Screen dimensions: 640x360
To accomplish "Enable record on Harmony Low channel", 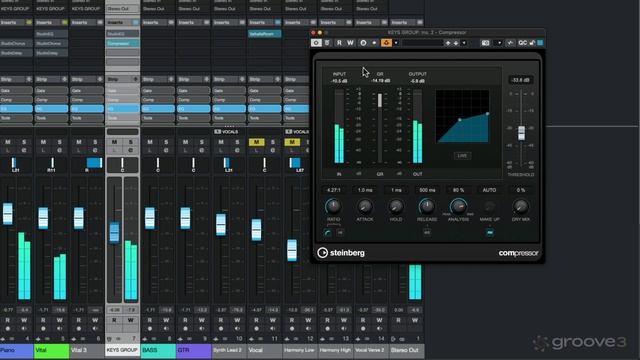I will tap(292, 329).
